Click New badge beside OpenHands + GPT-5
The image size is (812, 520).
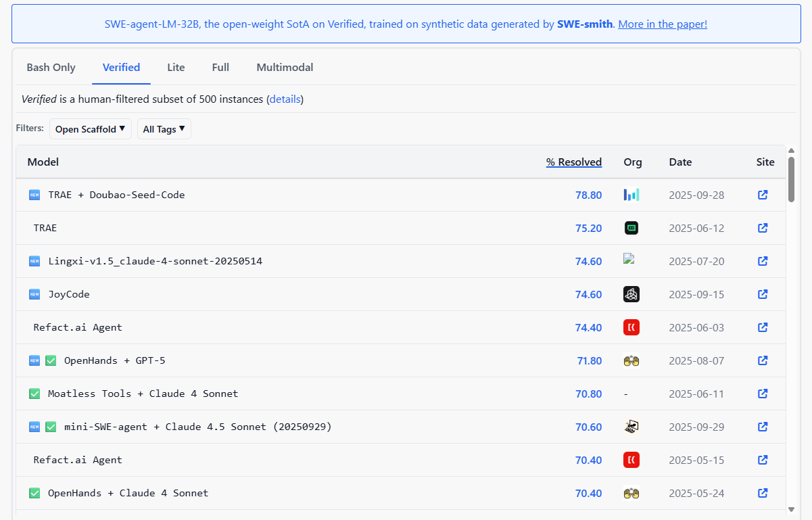[x=34, y=360]
